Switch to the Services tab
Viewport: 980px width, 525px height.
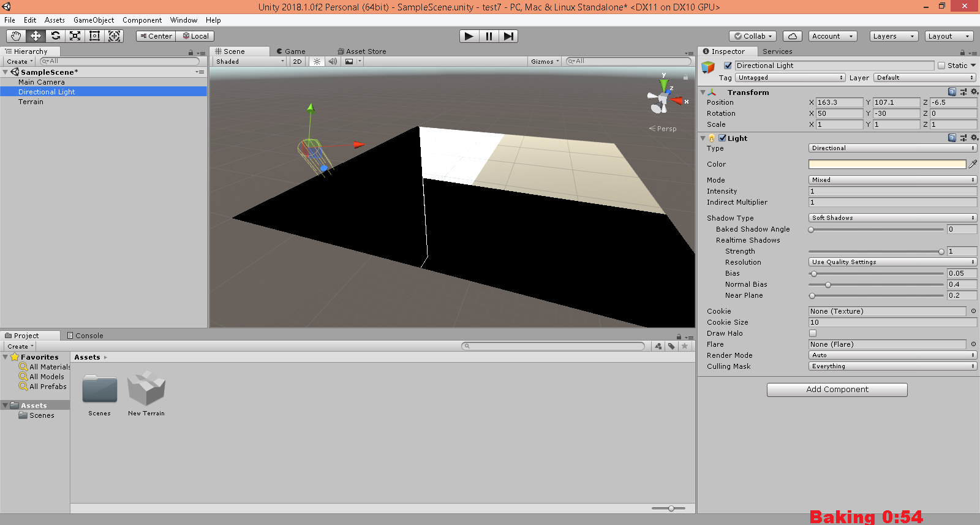point(777,51)
